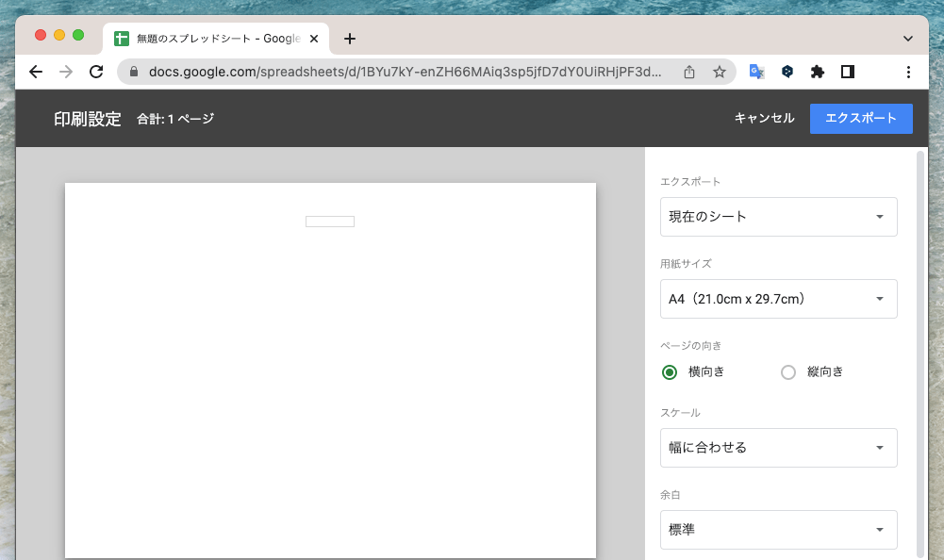Click the blue エクスポート button
The image size is (944, 560).
pos(861,119)
